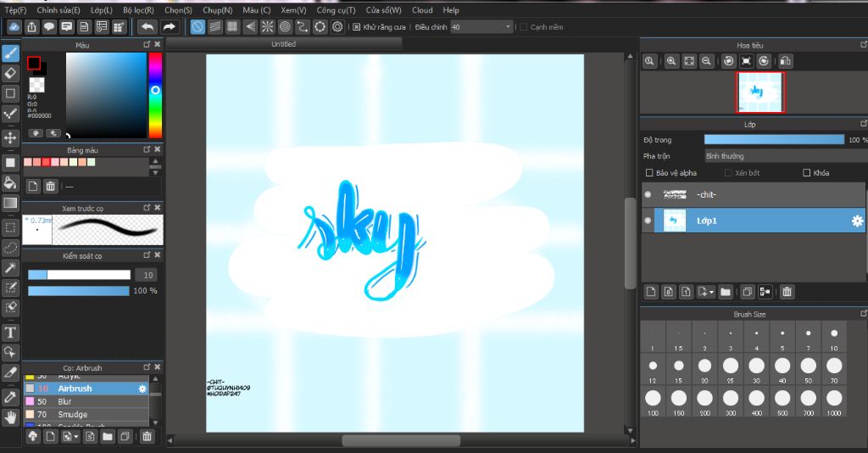Add new layer folder icon

(726, 291)
